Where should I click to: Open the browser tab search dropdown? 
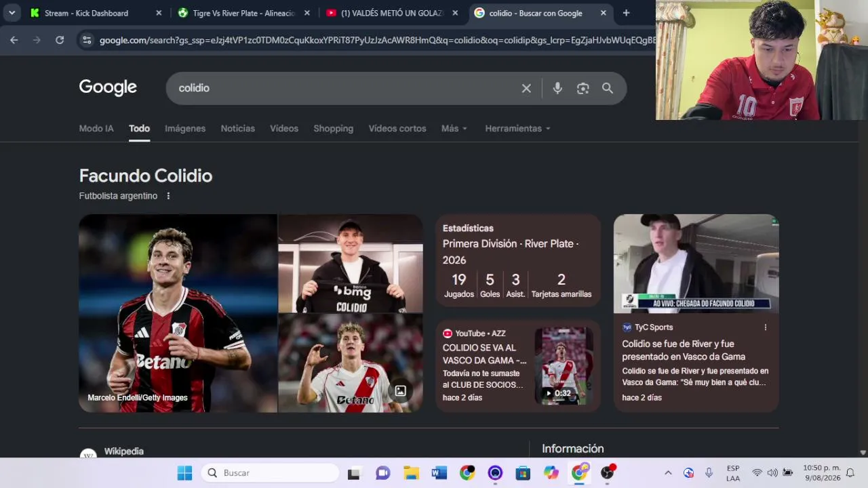point(12,13)
